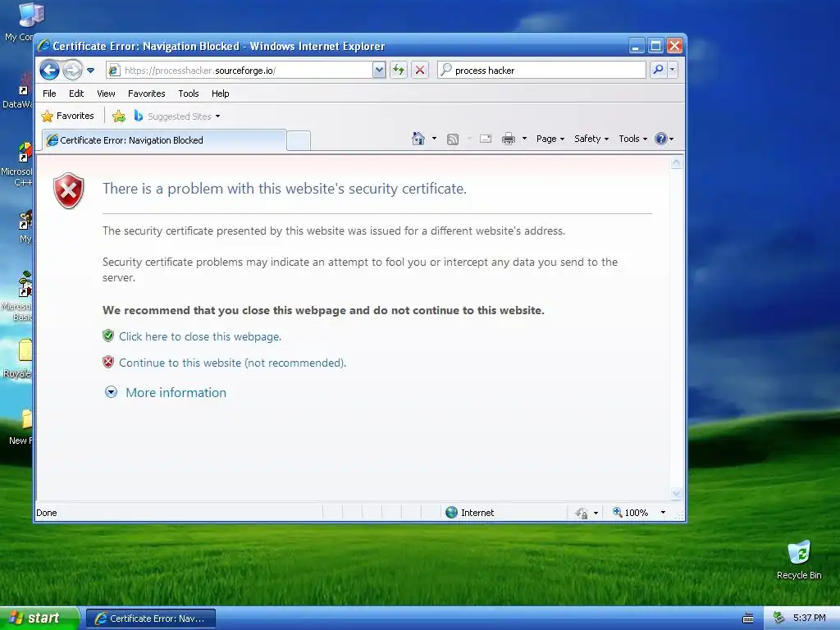The width and height of the screenshot is (840, 630).
Task: Click the red shield icon beside Continue
Action: [108, 362]
